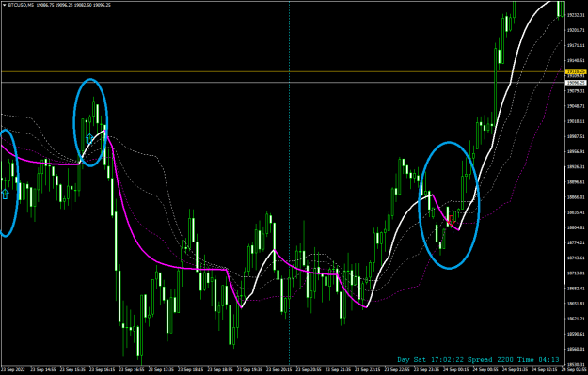This screenshot has height=375, width=588.
Task: Click the 23 Sep 22:55 time label
Action: click(x=398, y=369)
